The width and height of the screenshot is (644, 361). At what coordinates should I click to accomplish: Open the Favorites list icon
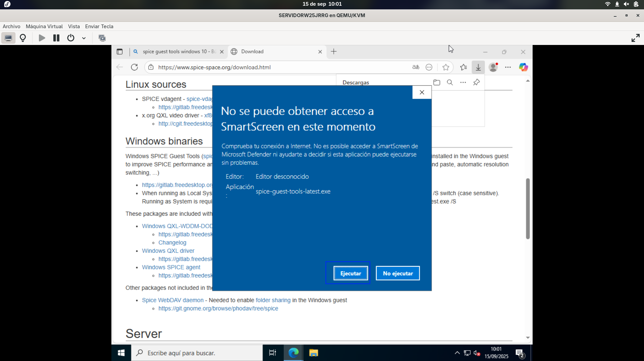[464, 67]
